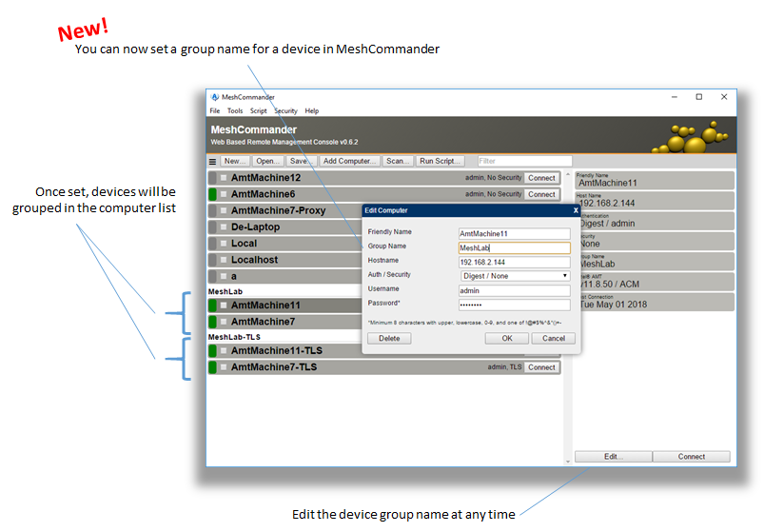Click Edit... button in details panel
The width and height of the screenshot is (764, 532).
[614, 457]
